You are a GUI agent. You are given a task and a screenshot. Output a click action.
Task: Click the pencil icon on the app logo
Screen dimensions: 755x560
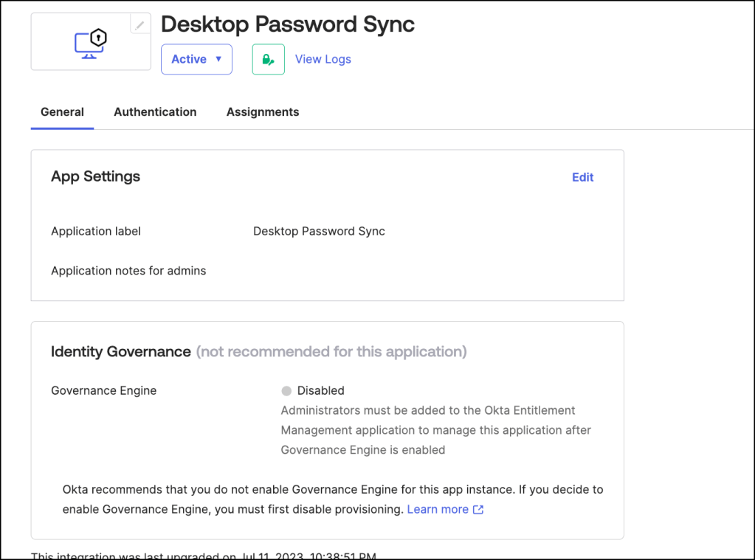(139, 25)
